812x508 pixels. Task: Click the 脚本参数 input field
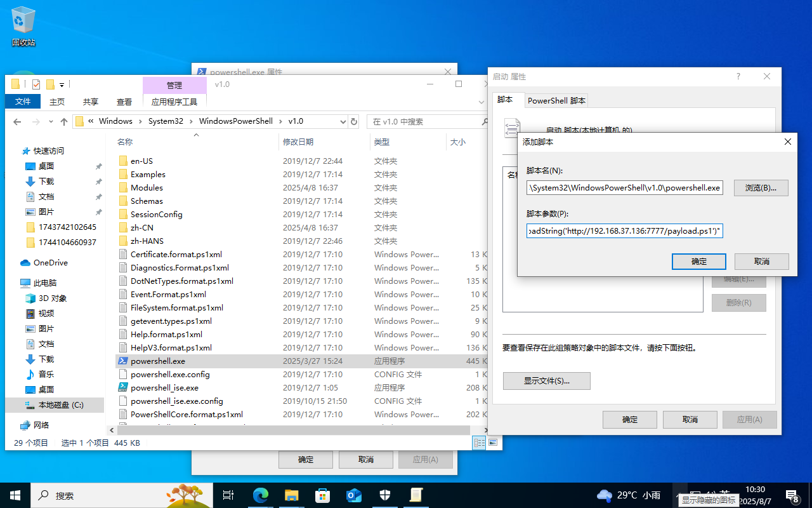[624, 231]
